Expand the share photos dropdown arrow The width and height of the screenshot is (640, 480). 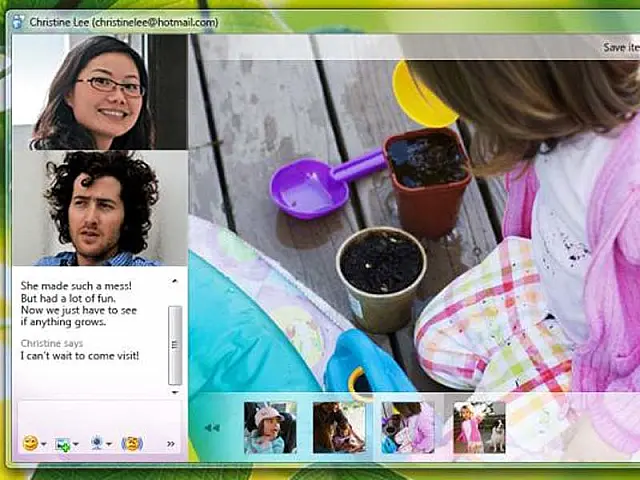[76, 444]
